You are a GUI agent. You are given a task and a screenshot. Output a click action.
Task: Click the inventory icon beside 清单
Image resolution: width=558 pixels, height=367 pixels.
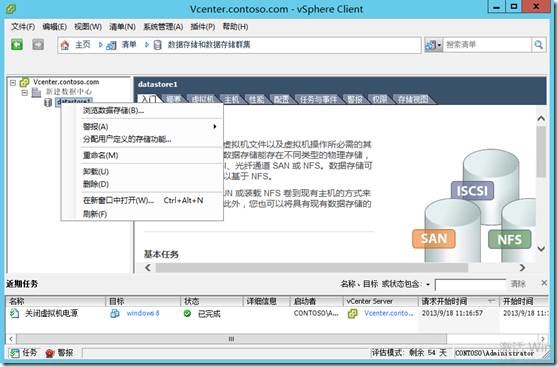click(x=112, y=45)
